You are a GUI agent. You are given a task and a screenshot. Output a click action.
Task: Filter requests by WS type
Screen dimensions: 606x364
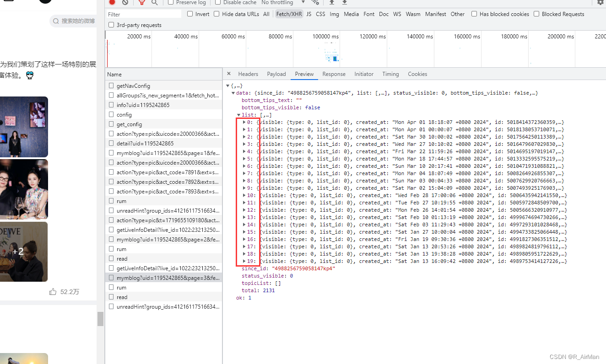[397, 14]
